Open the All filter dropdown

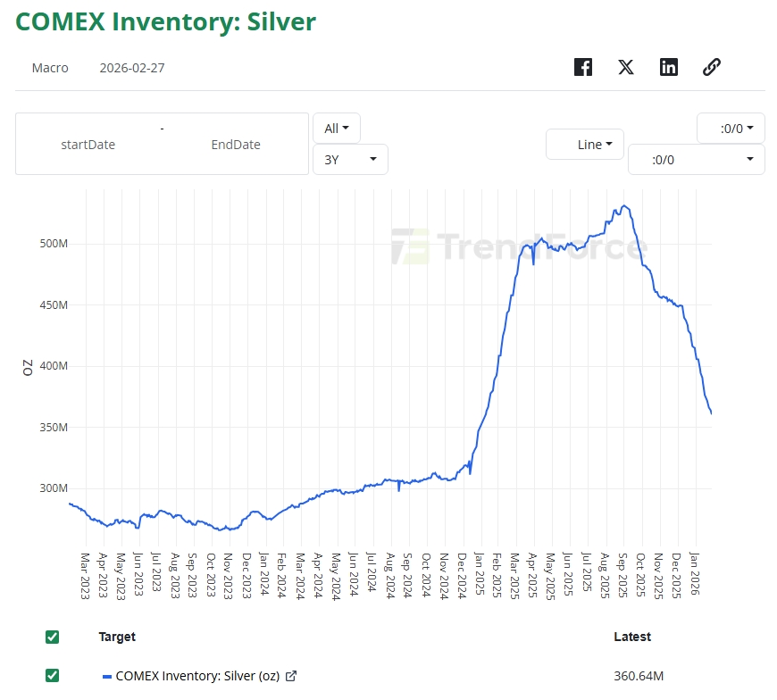point(336,128)
